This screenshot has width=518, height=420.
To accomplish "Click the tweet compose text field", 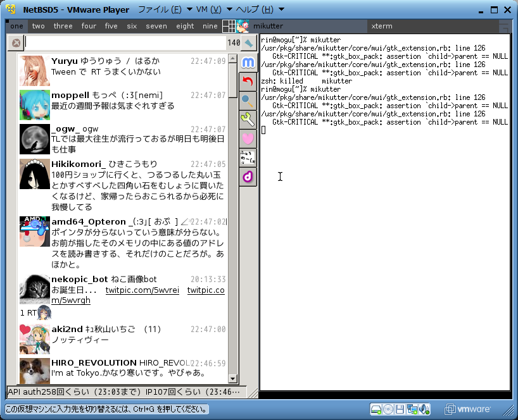I will click(125, 43).
